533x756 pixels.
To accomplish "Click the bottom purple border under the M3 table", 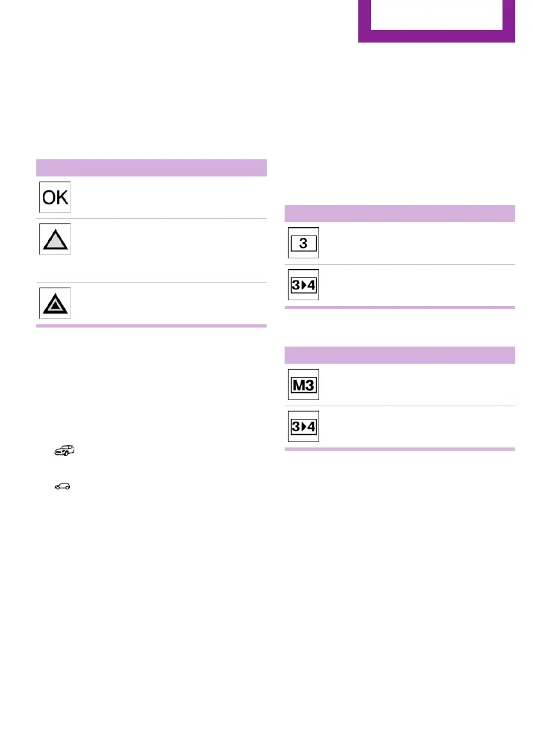I will pos(399,449).
